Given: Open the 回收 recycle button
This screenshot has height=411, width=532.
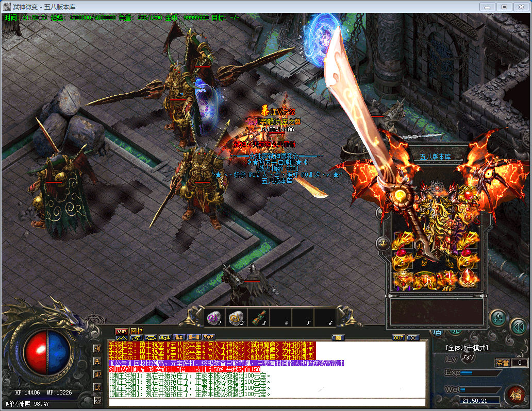Looking at the screenshot, I should 137,331.
